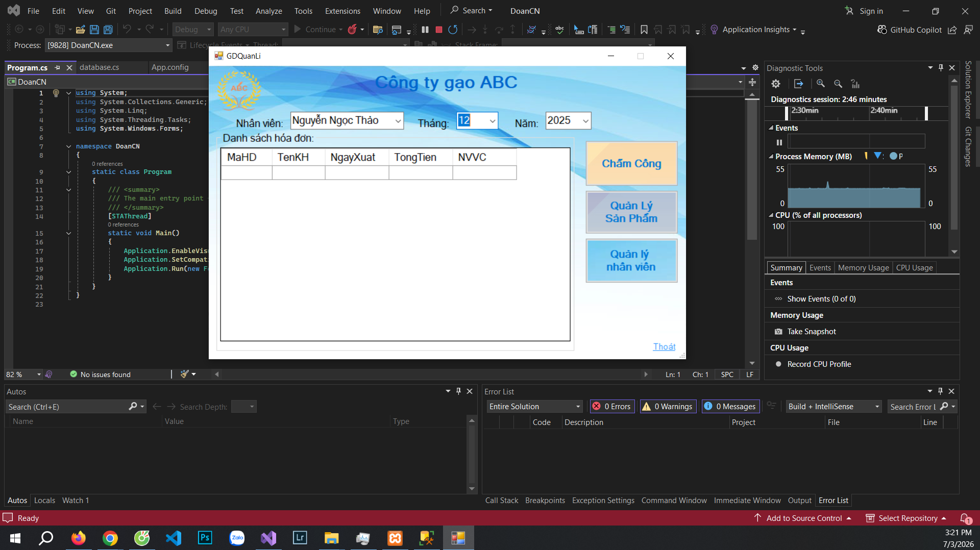
Task: Restart debugging with circular arrow icon
Action: tap(453, 30)
